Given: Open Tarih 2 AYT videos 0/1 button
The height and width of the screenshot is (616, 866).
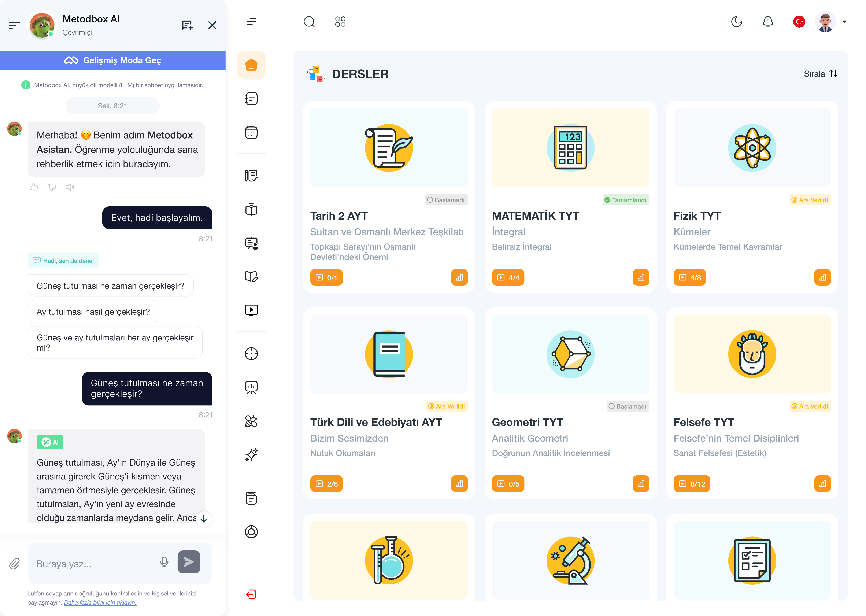Looking at the screenshot, I should point(326,278).
